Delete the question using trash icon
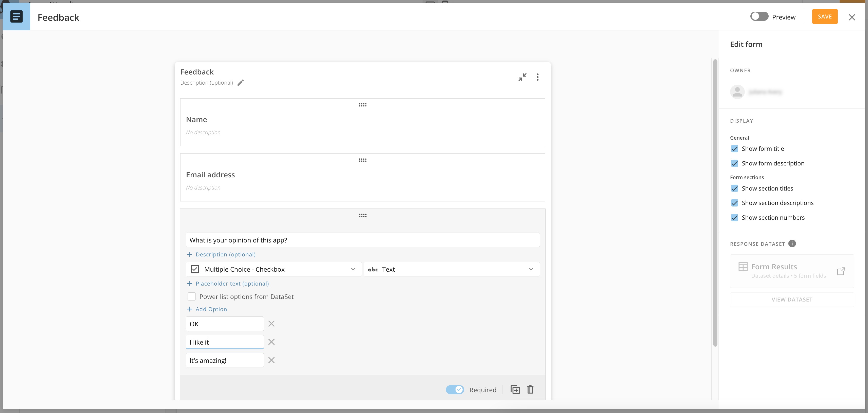This screenshot has width=868, height=413. coord(530,389)
